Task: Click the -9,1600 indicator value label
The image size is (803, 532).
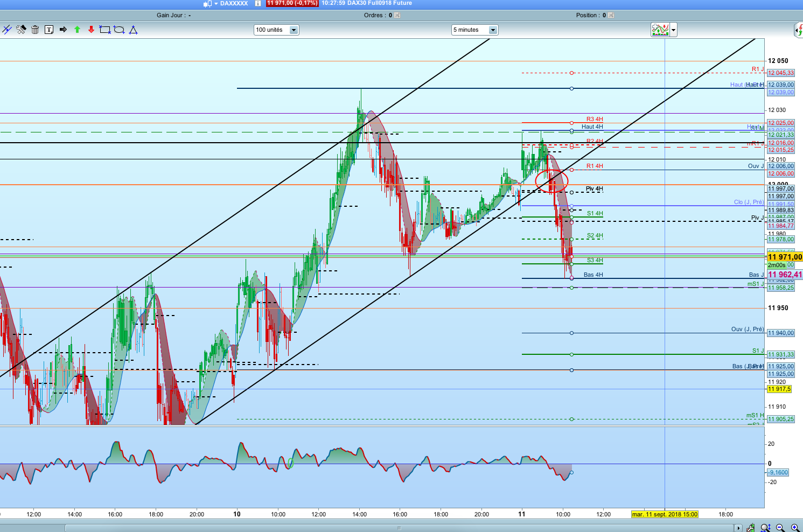Action: (778, 472)
